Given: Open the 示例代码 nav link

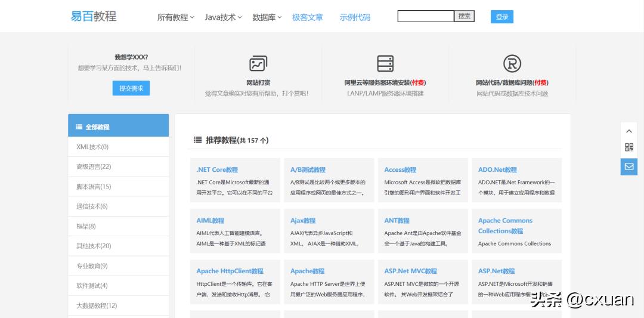Looking at the screenshot, I should (x=355, y=17).
